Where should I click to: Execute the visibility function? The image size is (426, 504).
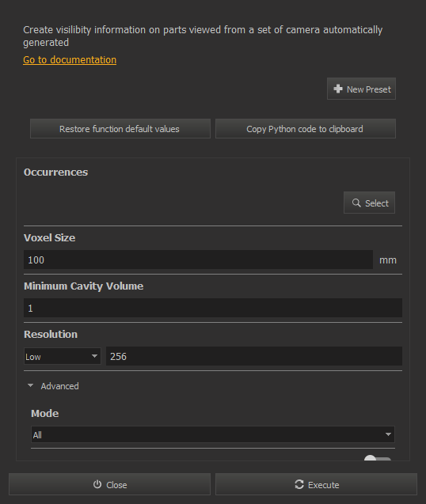click(x=316, y=484)
